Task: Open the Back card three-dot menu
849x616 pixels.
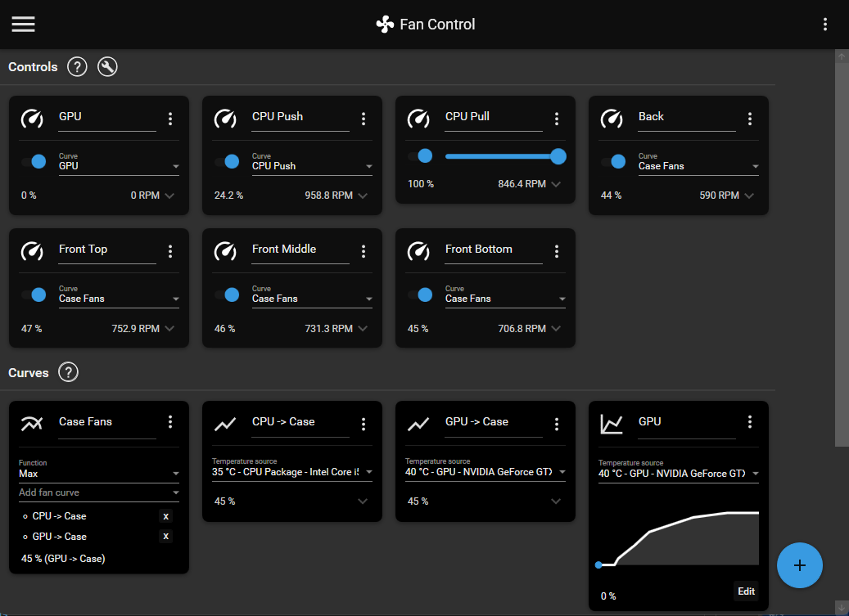Action: pos(750,119)
